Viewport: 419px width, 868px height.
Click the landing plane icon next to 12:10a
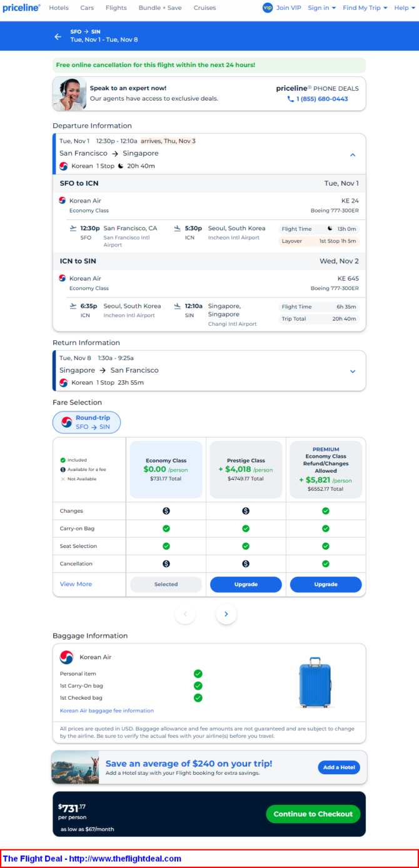[x=178, y=306]
